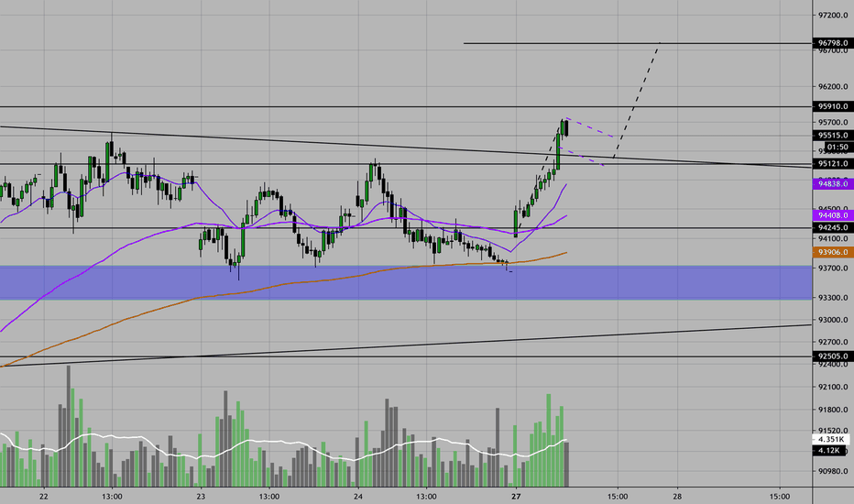The width and height of the screenshot is (854, 504).
Task: Click the 01:50 candle countdown label
Action: [838, 148]
